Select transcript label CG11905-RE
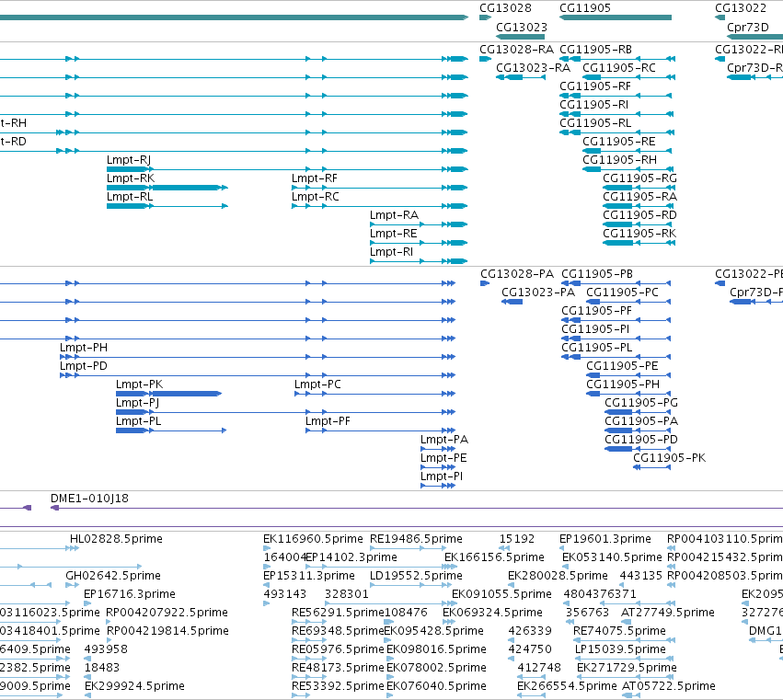The image size is (783, 700). coord(618,142)
